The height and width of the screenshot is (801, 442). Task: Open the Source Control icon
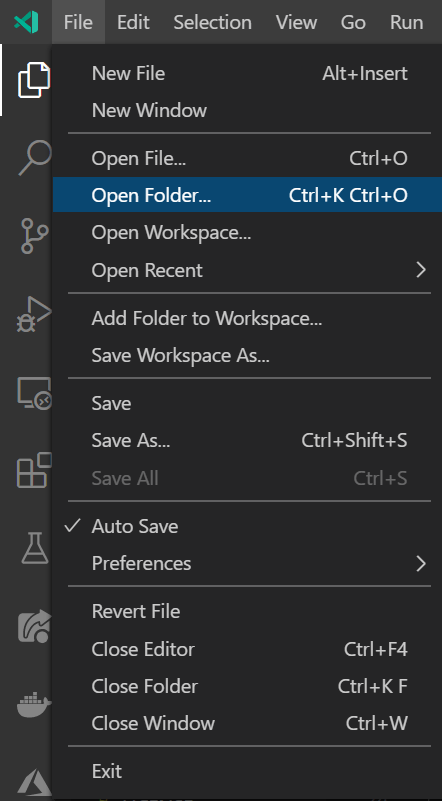[x=34, y=235]
